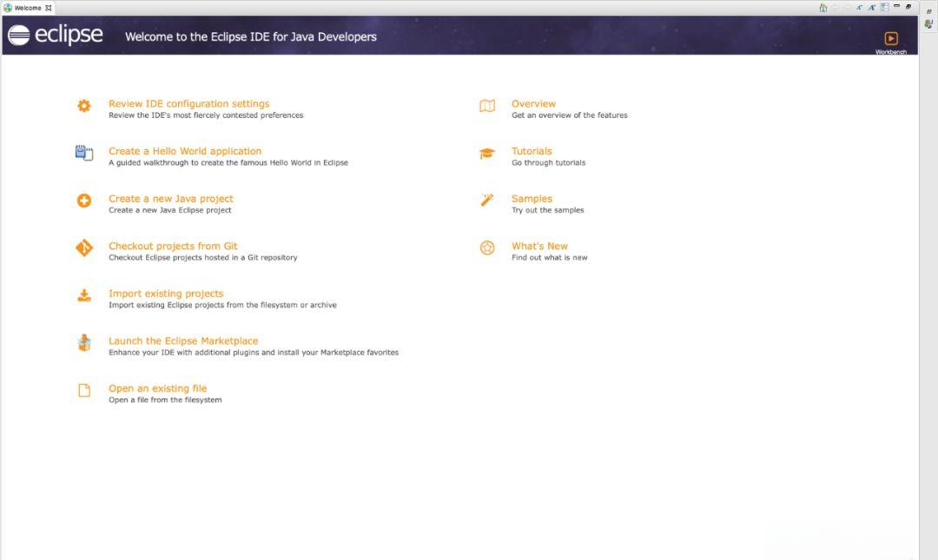Viewport: 938px width, 560px height.
Task: Click the Samples magic wand icon
Action: [x=487, y=200]
